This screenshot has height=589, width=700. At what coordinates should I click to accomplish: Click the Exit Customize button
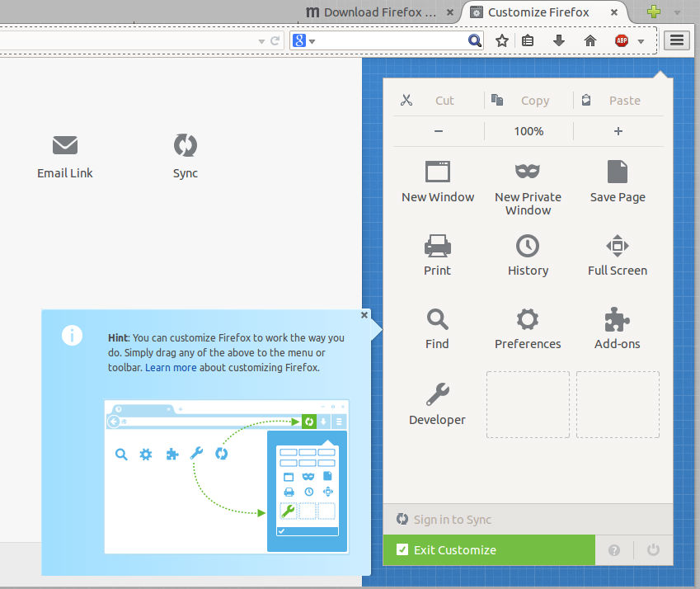coord(488,549)
